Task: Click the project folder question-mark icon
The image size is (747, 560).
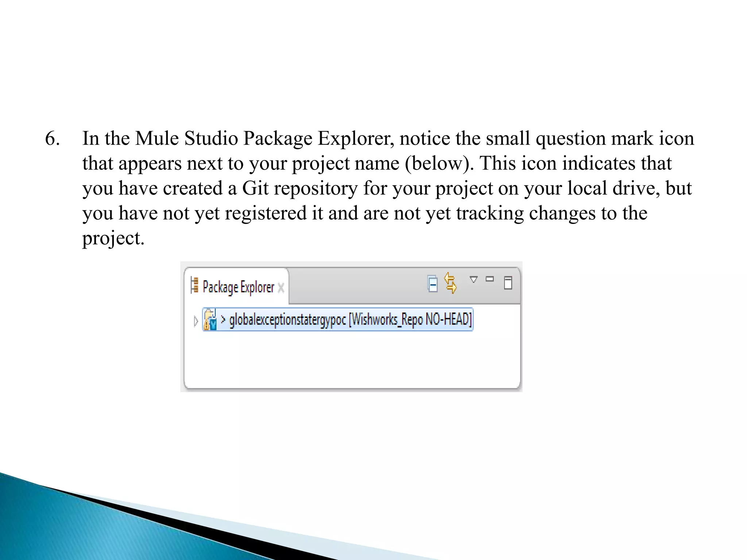Action: pyautogui.click(x=210, y=320)
